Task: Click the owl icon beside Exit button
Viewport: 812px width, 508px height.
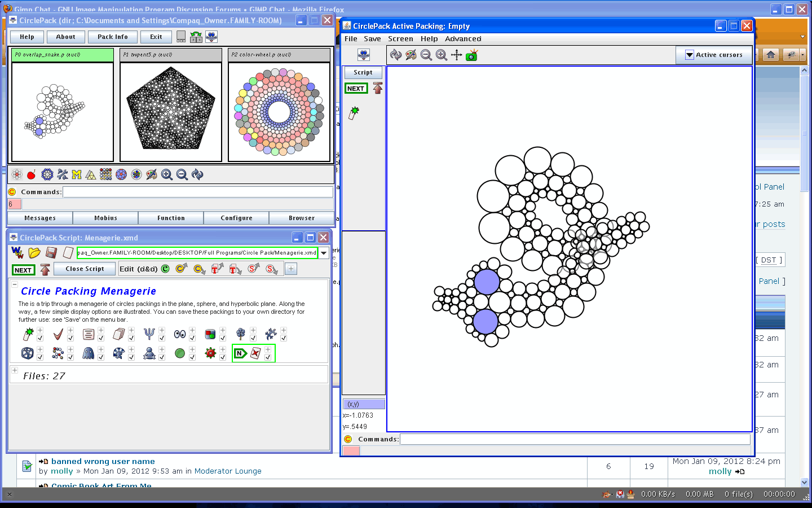Action: click(x=211, y=37)
